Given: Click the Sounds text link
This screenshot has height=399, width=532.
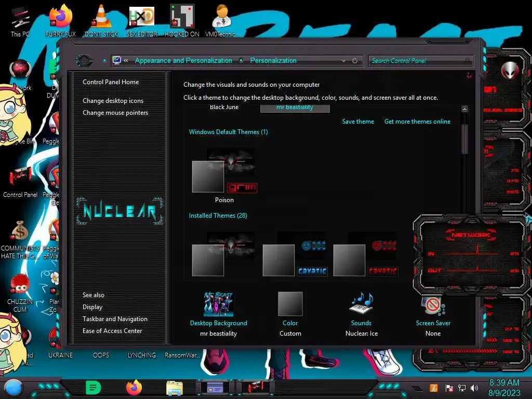Looking at the screenshot, I should click(x=361, y=323).
